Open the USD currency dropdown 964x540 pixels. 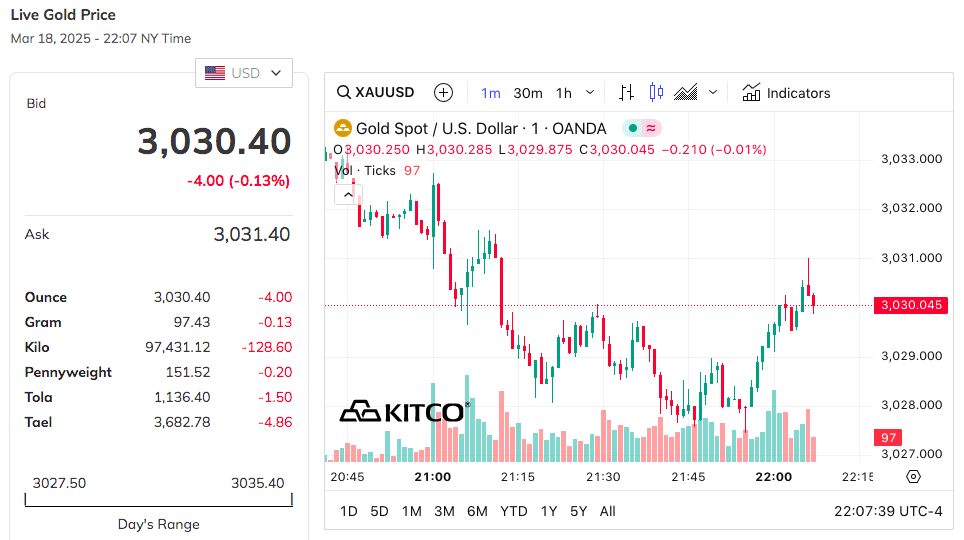coord(244,73)
